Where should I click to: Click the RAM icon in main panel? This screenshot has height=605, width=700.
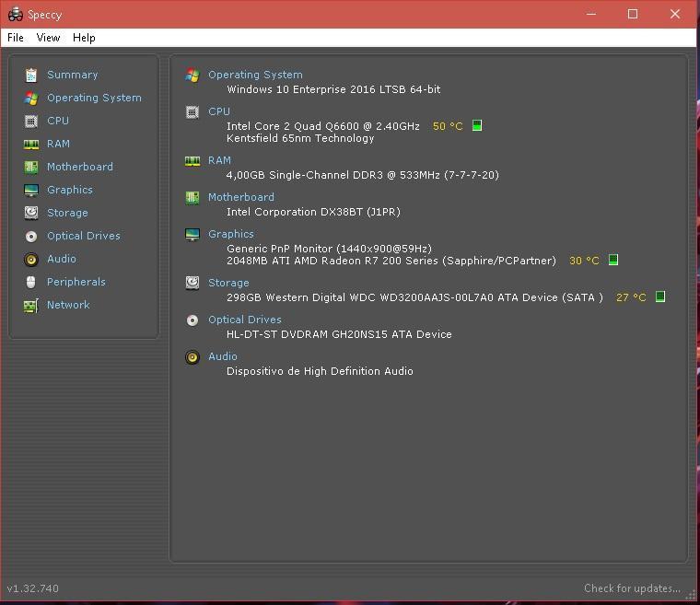point(192,161)
